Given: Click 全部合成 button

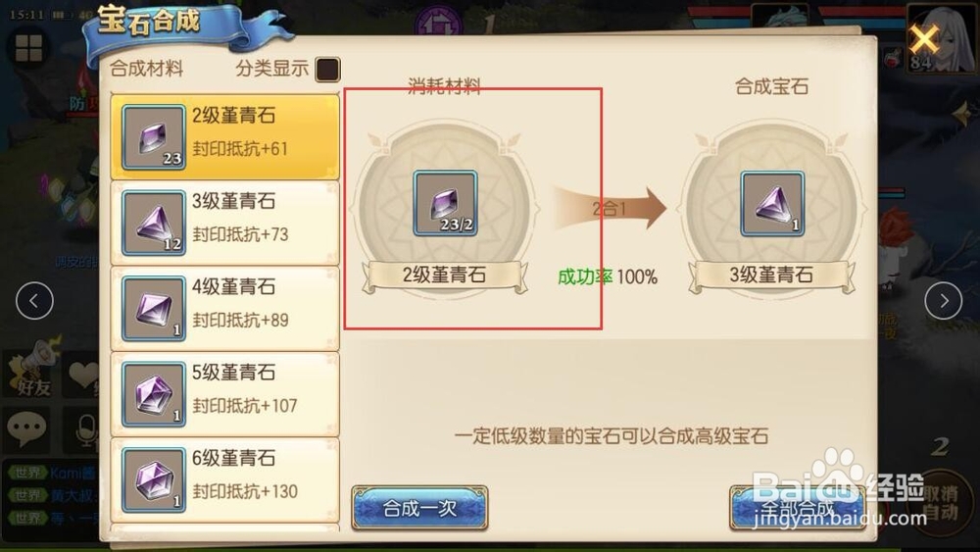Looking at the screenshot, I should [798, 508].
